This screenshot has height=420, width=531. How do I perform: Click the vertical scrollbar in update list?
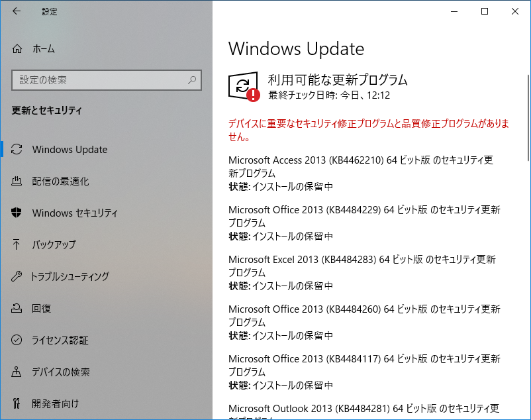click(x=528, y=118)
